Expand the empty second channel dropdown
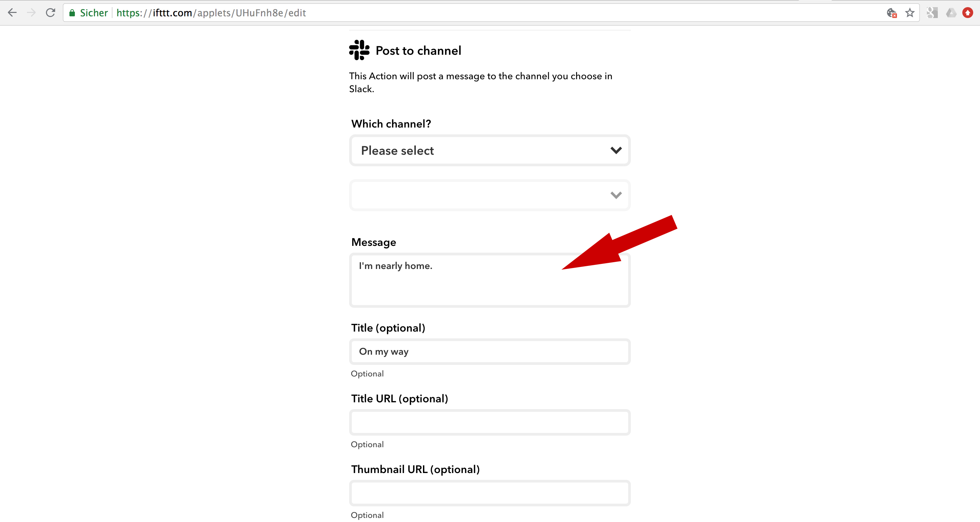This screenshot has height=522, width=980. 489,195
